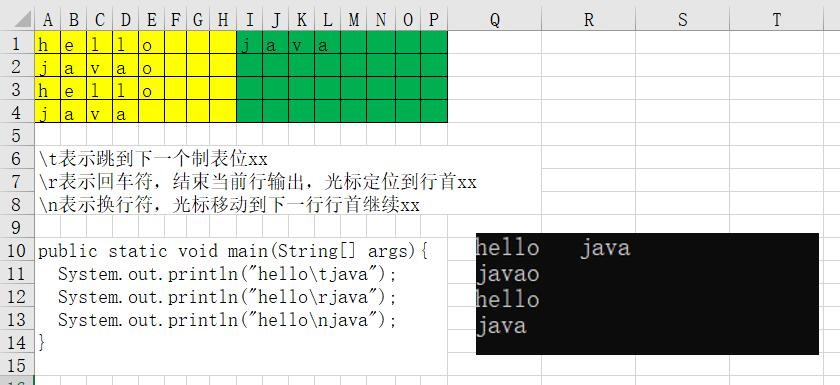This screenshot has width=840, height=385.
Task: Click cell B3 containing 'e'
Action: click(x=73, y=88)
